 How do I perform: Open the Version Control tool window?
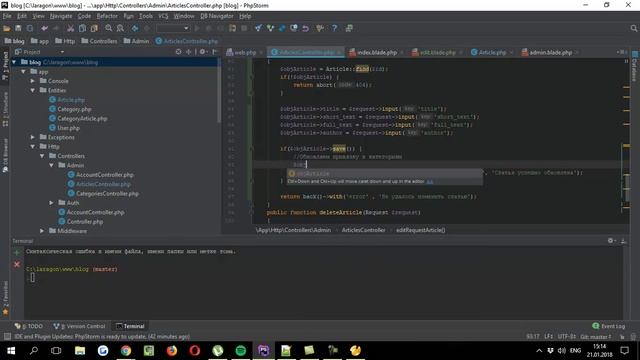click(79, 326)
